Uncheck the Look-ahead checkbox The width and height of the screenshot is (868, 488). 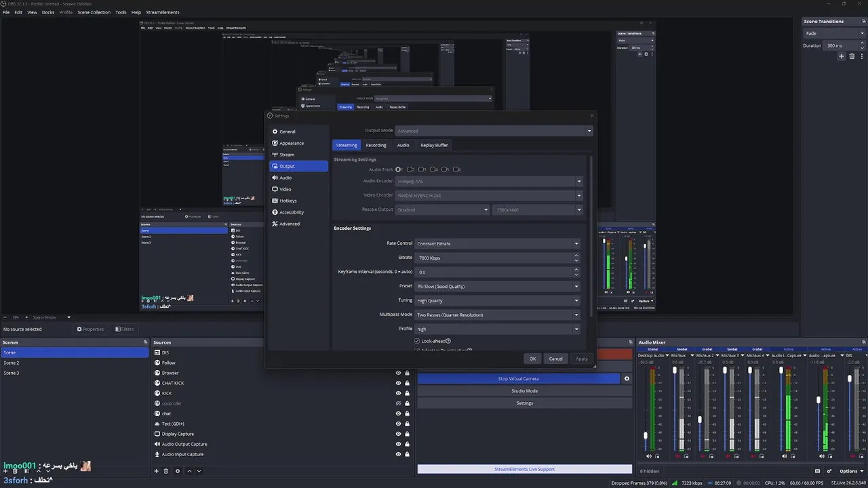pyautogui.click(x=417, y=341)
